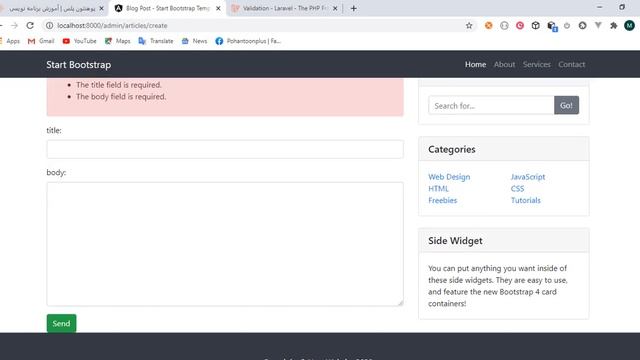Open the Apps bookmark shortcut
Image resolution: width=640 pixels, height=360 pixels.
[x=10, y=41]
